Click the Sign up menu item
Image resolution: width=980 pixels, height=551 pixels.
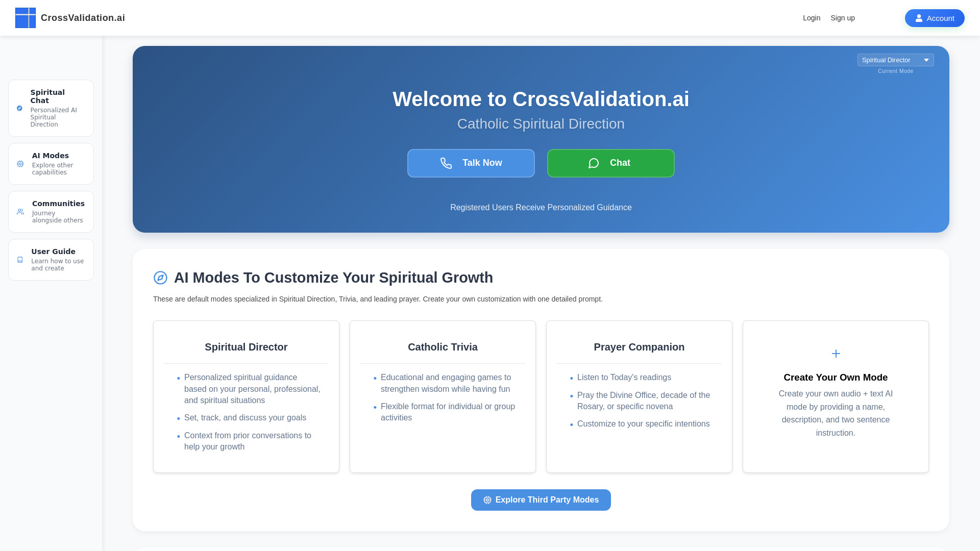[x=843, y=17]
